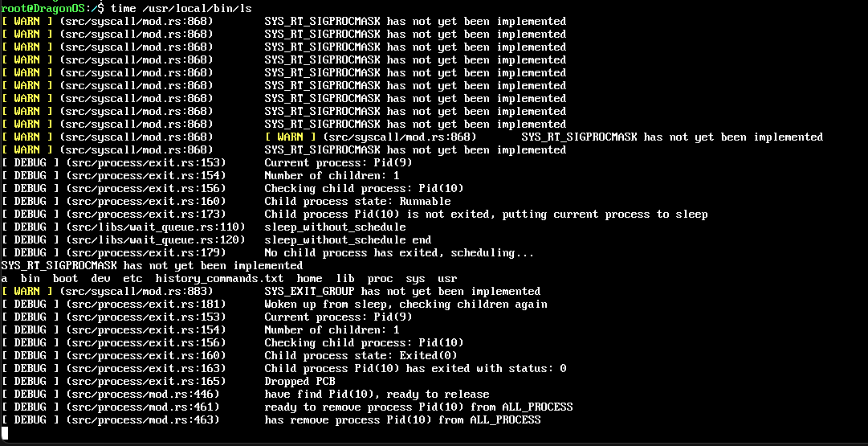
Task: Click the root@DragonOS shell prompt
Action: point(48,7)
